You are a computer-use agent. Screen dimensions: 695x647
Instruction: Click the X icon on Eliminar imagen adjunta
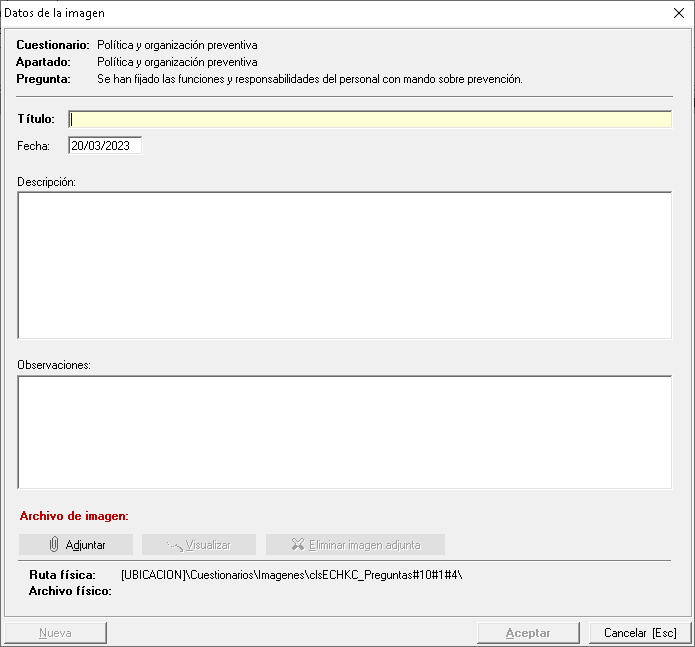(x=297, y=545)
